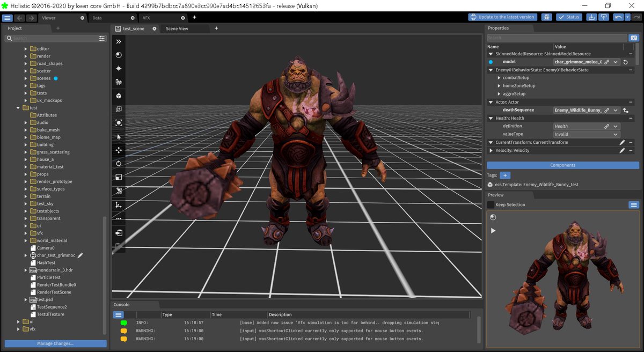Clear the properties search with the x button
Viewport: 644px width, 352px height.
[634, 38]
